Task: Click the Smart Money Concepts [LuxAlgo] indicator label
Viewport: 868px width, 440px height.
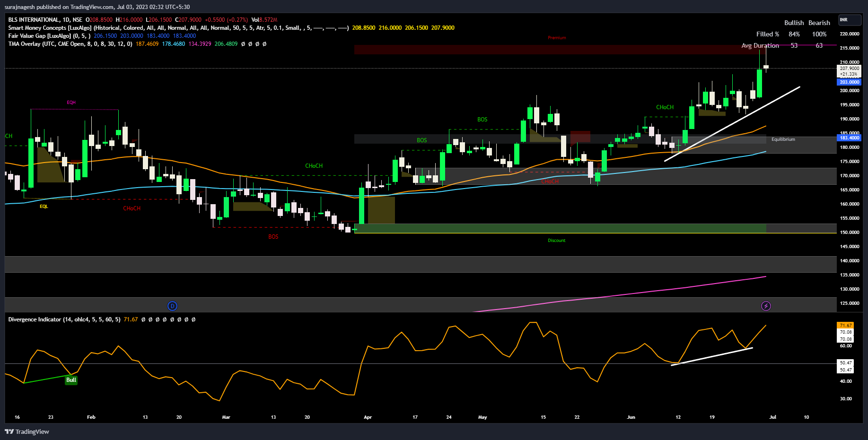Action: click(50, 28)
